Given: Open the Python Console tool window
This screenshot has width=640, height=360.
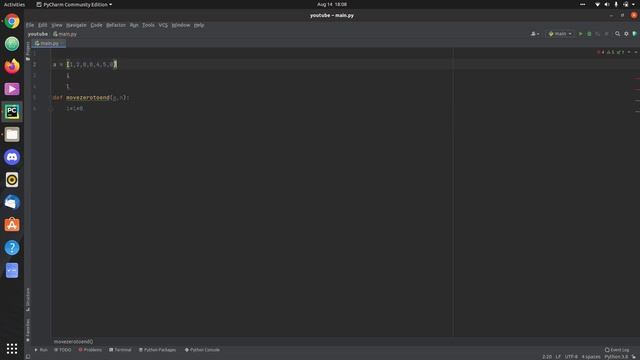Looking at the screenshot, I should pos(202,350).
